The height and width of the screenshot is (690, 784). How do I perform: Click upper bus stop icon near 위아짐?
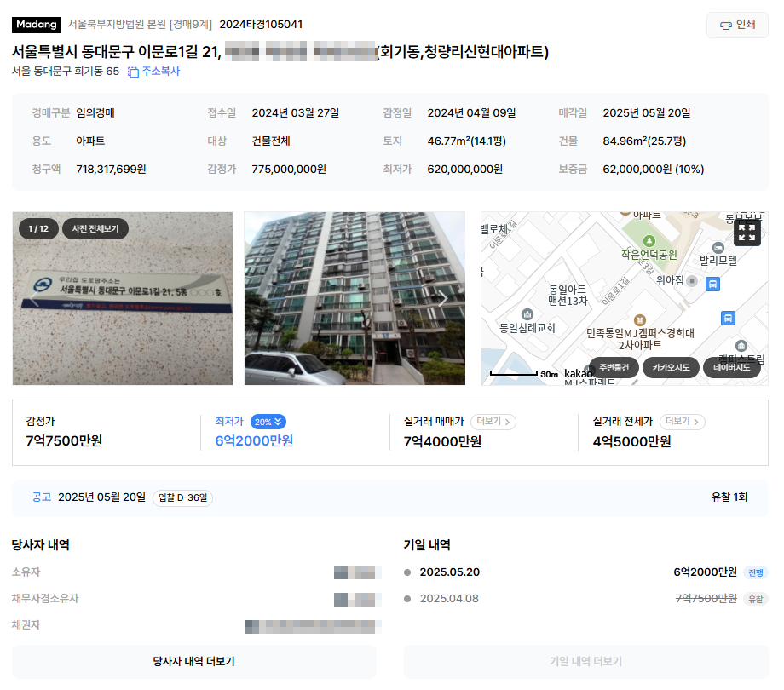click(x=712, y=285)
